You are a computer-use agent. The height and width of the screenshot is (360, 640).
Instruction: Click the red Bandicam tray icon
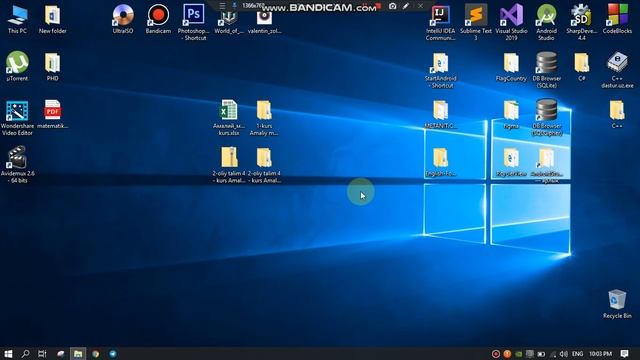tap(496, 354)
